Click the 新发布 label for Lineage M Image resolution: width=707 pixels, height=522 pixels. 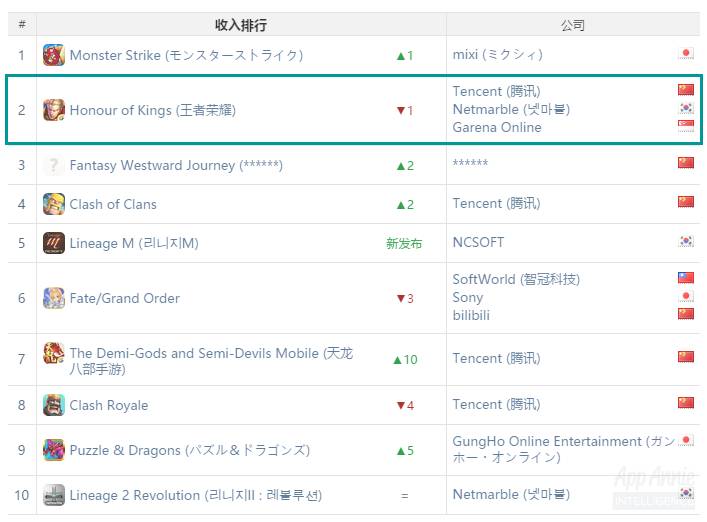[404, 243]
